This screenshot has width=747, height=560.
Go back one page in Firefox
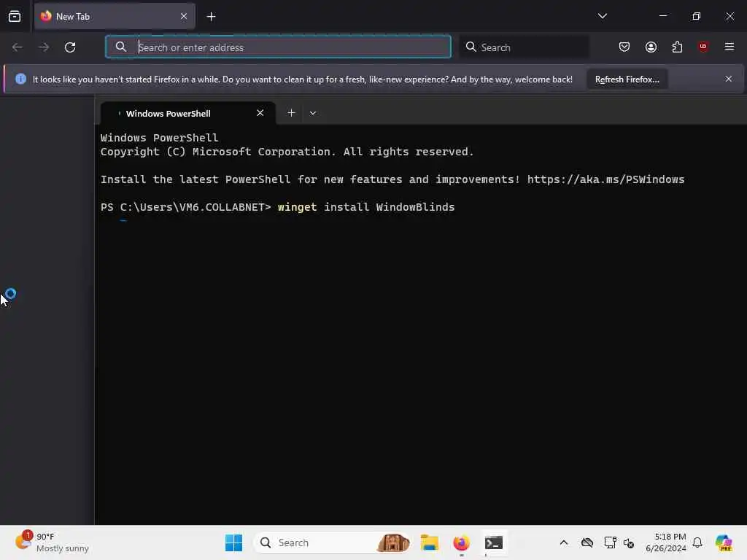point(18,47)
